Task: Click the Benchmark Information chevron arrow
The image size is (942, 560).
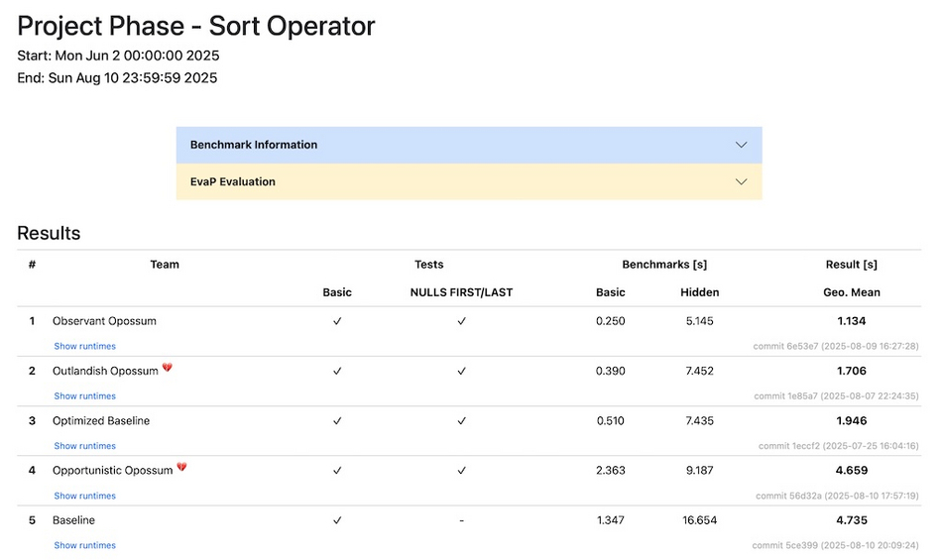Action: (x=742, y=145)
